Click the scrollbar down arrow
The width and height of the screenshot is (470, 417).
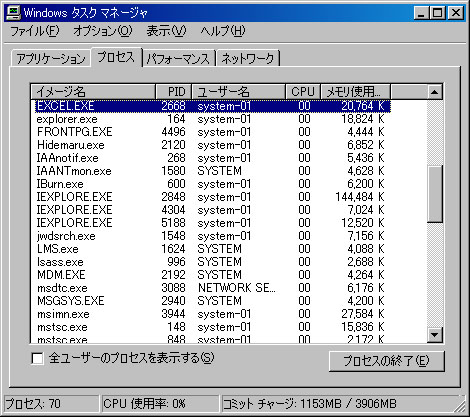tap(434, 335)
